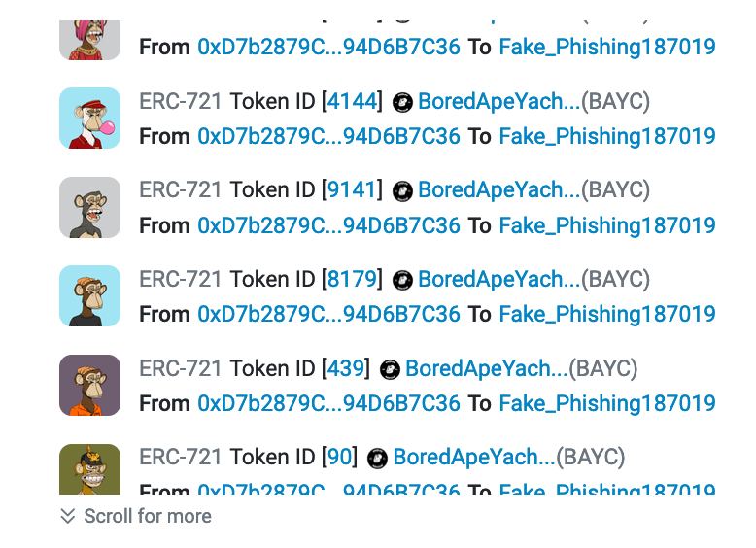756x548 pixels.
Task: Click the Scroll for more double-chevron
Action: coord(67,516)
